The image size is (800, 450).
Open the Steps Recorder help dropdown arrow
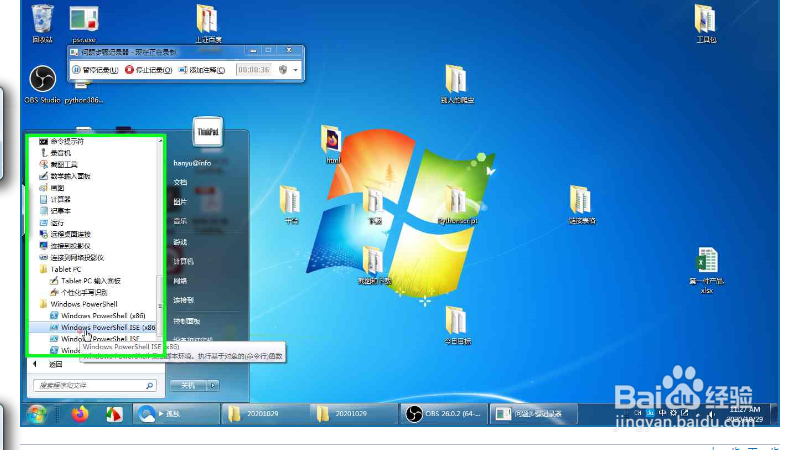[296, 70]
